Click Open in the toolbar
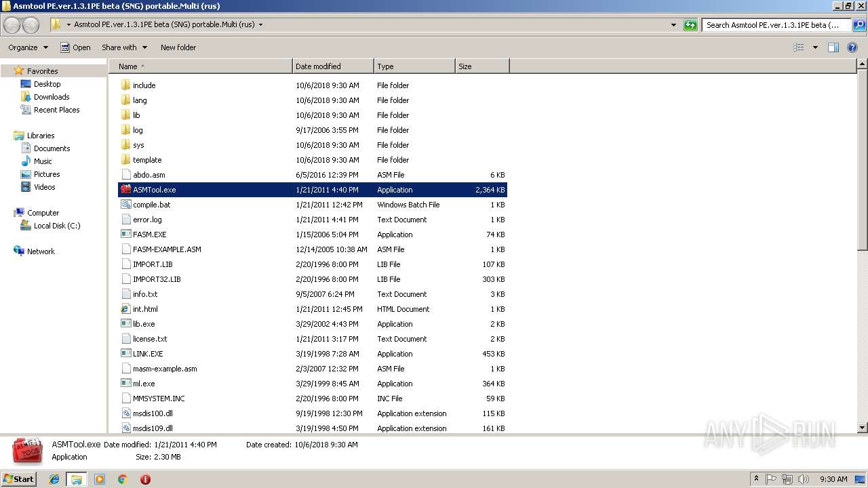 pos(75,47)
